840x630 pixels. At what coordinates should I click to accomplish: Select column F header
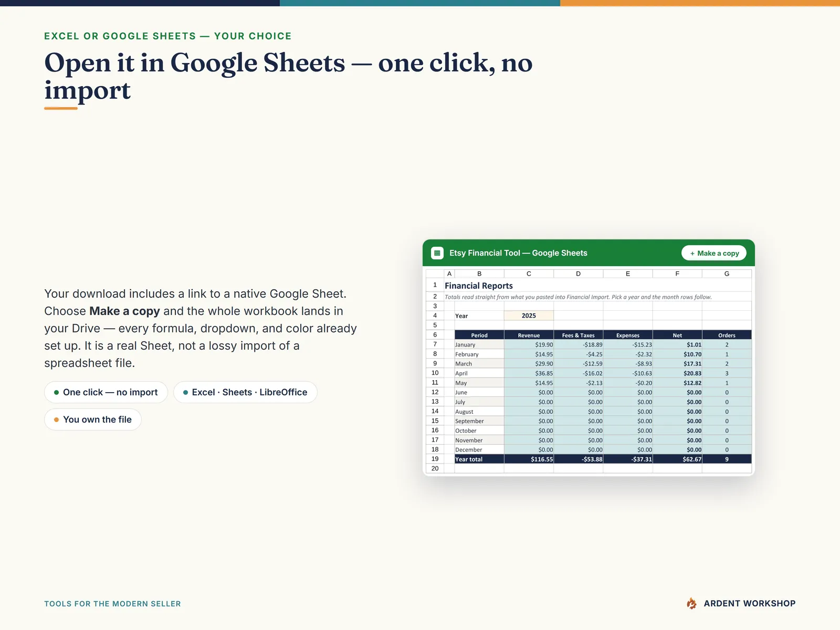(x=677, y=274)
